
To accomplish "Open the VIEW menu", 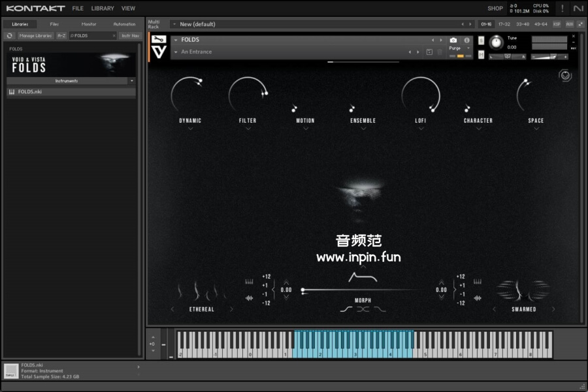I will [x=128, y=8].
